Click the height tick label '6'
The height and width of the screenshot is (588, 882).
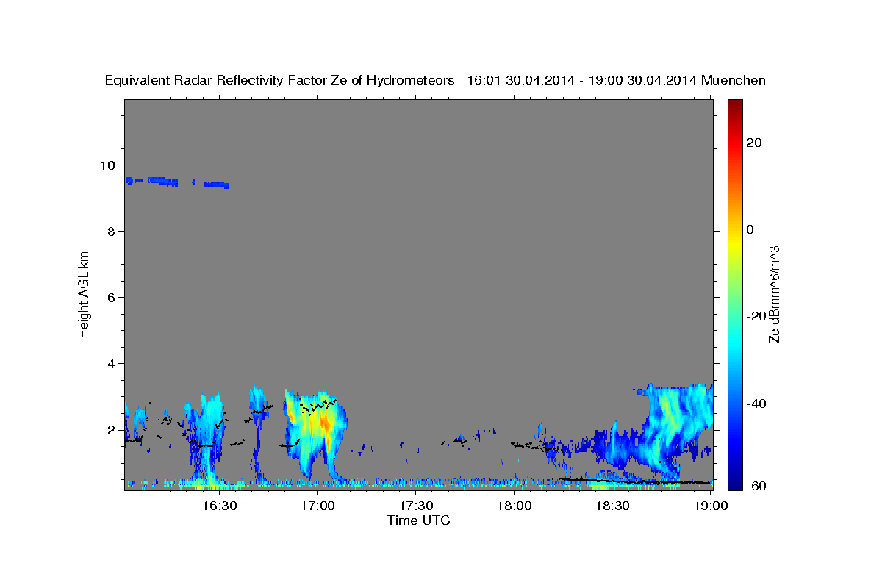113,298
